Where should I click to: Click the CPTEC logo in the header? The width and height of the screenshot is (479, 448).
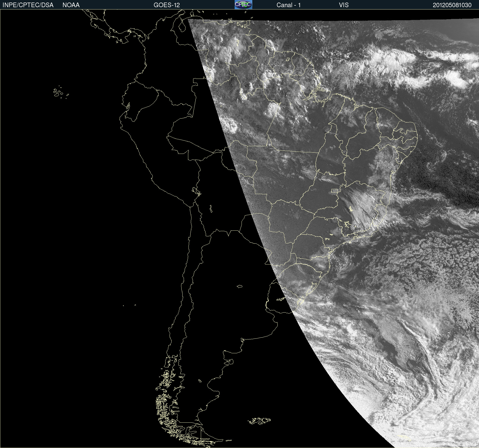[x=243, y=5]
